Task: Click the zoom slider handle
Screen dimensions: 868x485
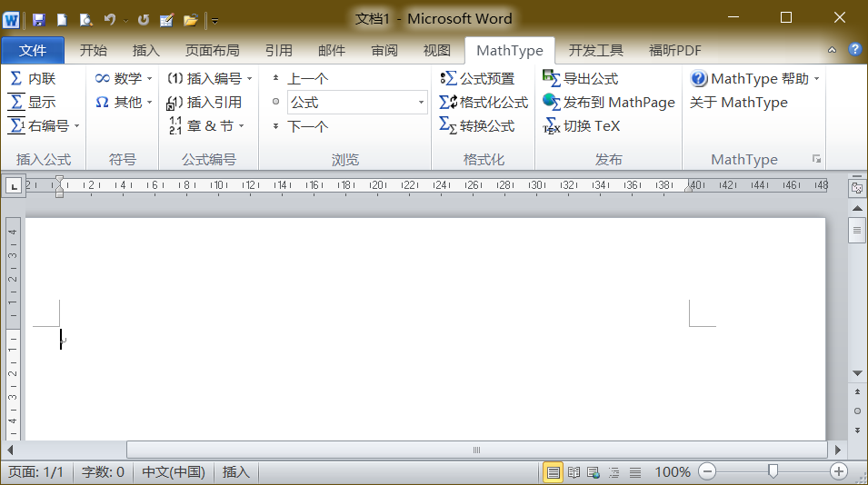Action: pyautogui.click(x=773, y=471)
